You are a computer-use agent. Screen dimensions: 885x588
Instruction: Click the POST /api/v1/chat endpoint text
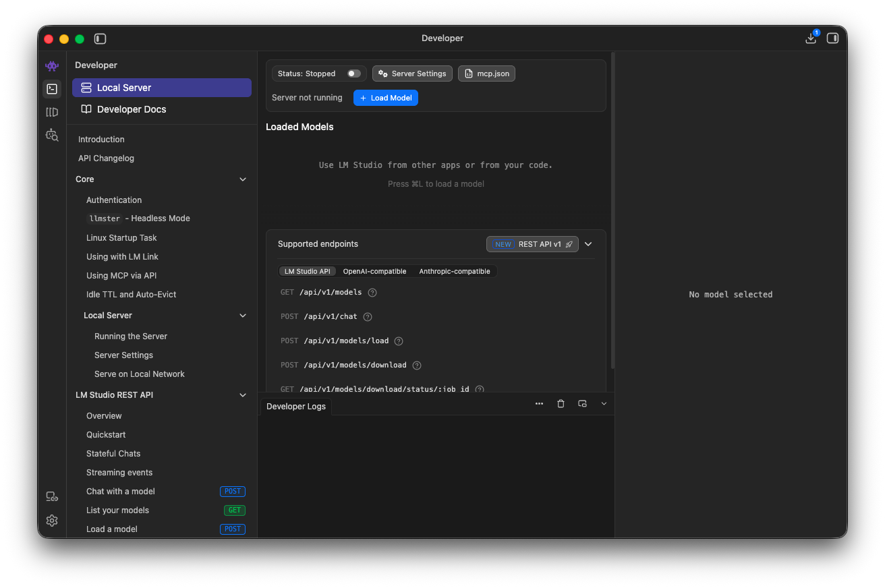click(x=319, y=317)
